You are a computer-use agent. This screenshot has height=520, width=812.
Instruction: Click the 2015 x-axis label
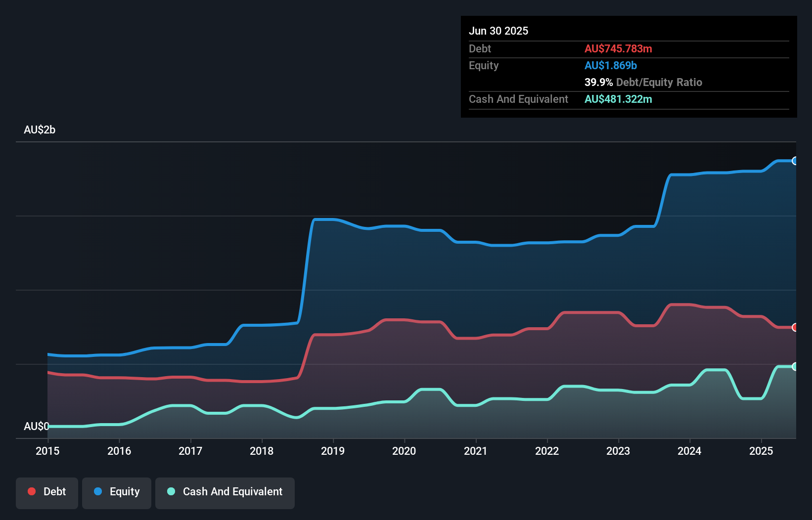pos(47,451)
